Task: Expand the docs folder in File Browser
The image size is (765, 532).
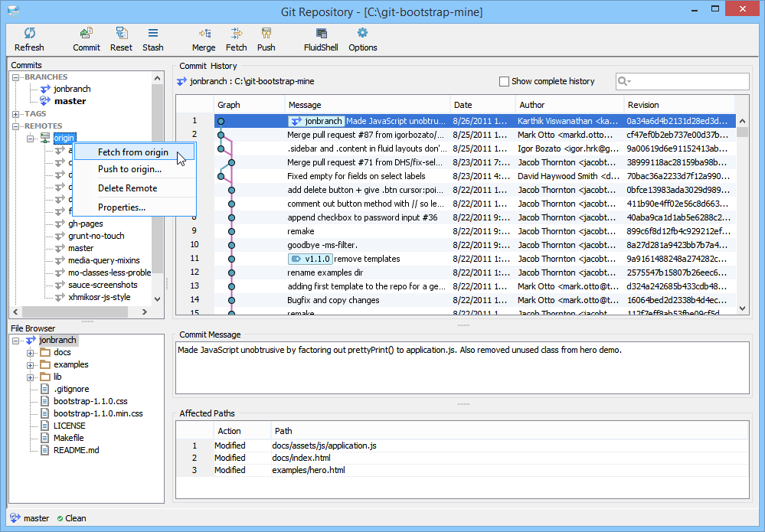Action: pyautogui.click(x=31, y=353)
